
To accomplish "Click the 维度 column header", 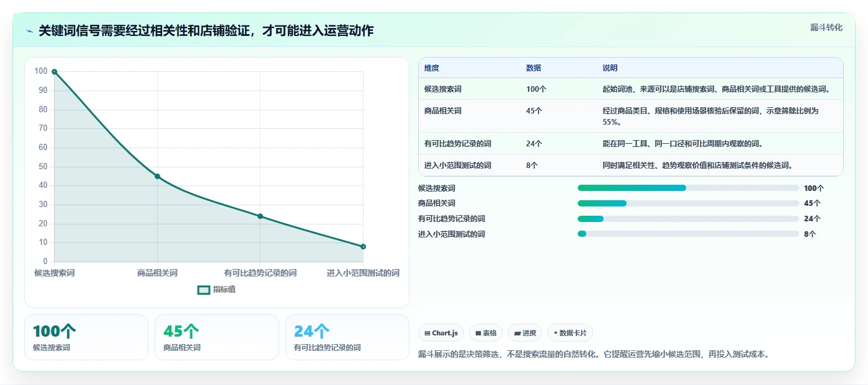I will tap(432, 68).
